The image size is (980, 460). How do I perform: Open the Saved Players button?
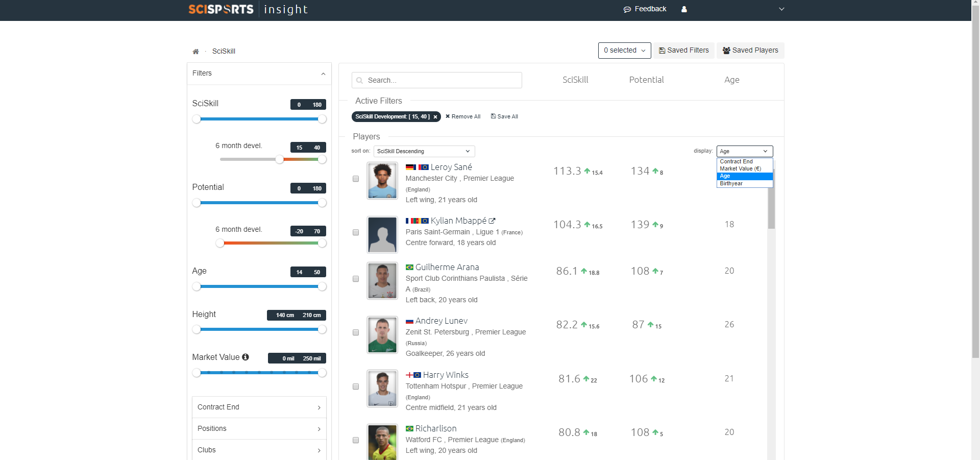[750, 50]
